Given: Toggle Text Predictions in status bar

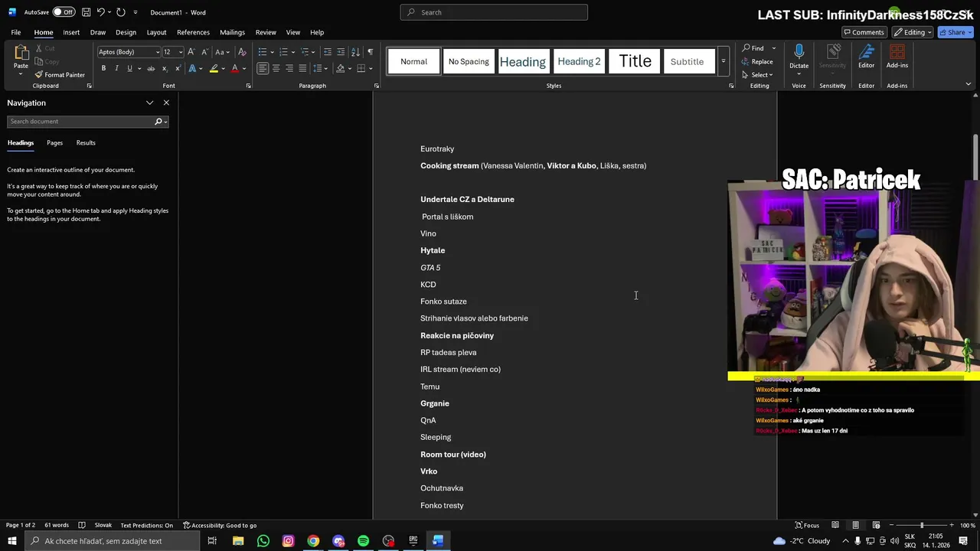Looking at the screenshot, I should pyautogui.click(x=146, y=525).
